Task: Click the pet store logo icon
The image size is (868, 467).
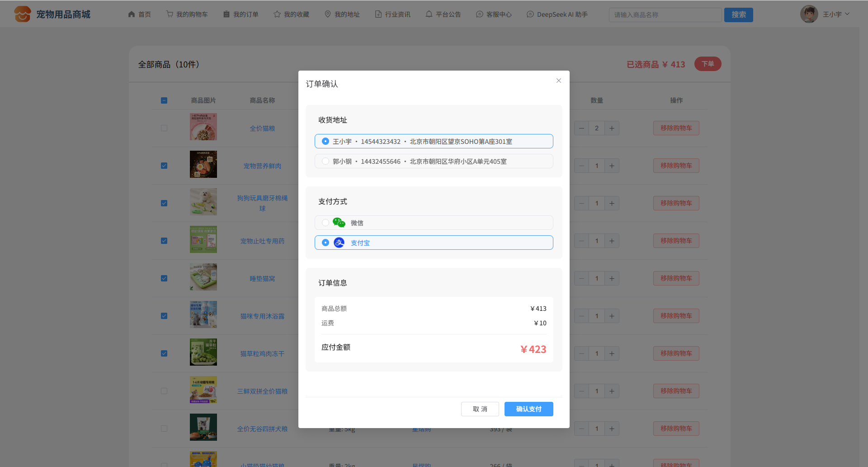Action: (x=22, y=14)
